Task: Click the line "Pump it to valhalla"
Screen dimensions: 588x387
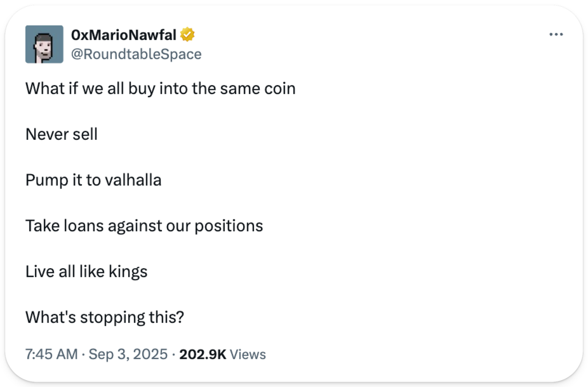Action: pos(93,180)
